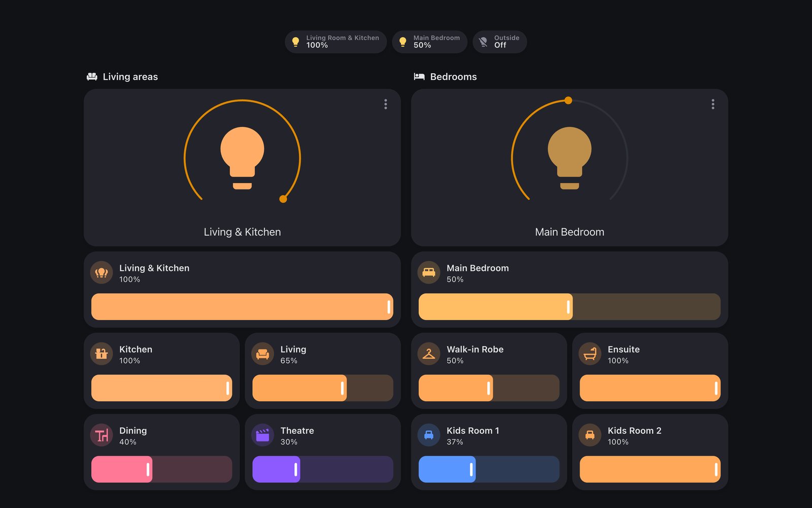Click the Main Bedroom tile bed icon

point(429,273)
